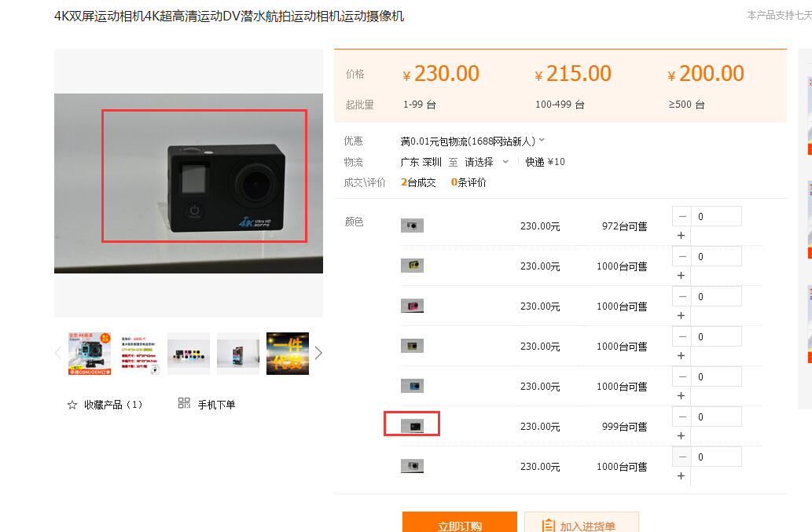Select the pink camera color swatch
This screenshot has width=812, height=532.
click(412, 306)
